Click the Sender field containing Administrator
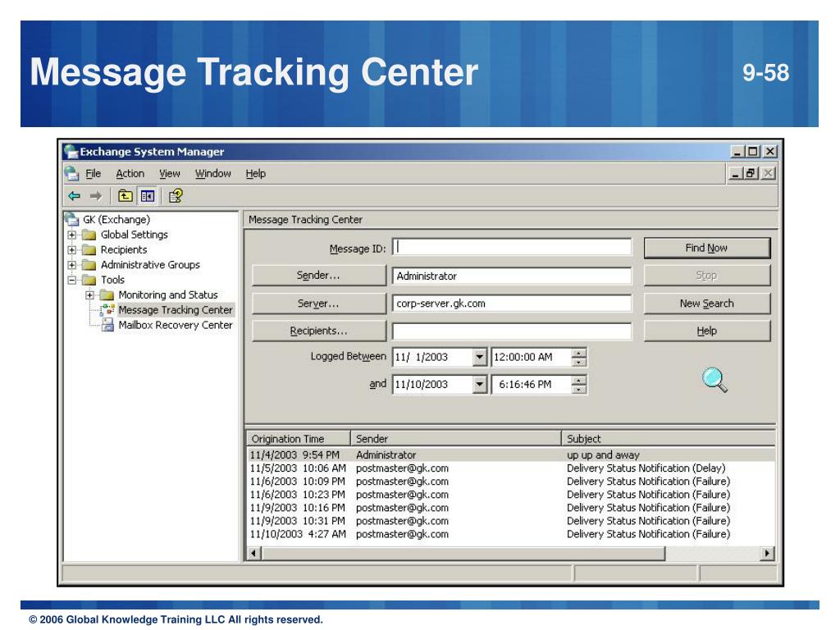This screenshot has height=630, width=840. click(x=512, y=276)
